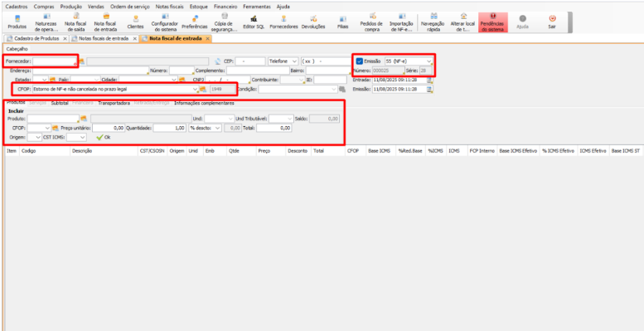This screenshot has width=644, height=331.
Task: Close the Cadastro de Produtos tab
Action: [x=65, y=39]
